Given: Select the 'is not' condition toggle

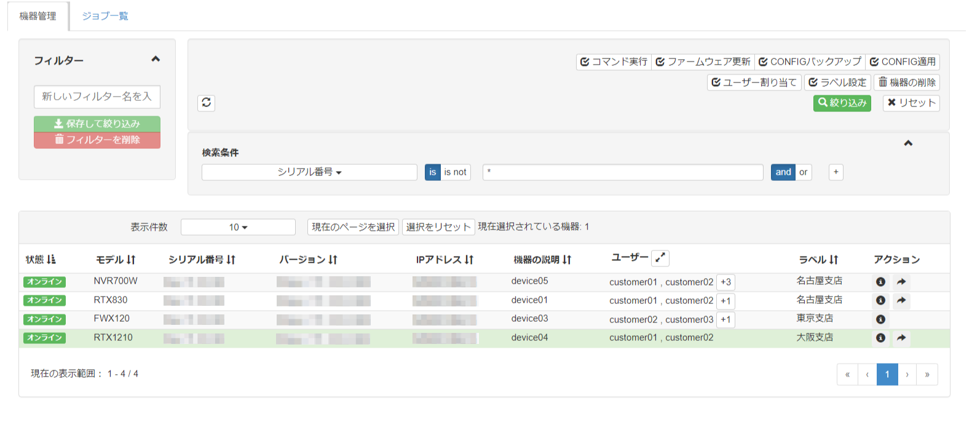Looking at the screenshot, I should 455,172.
